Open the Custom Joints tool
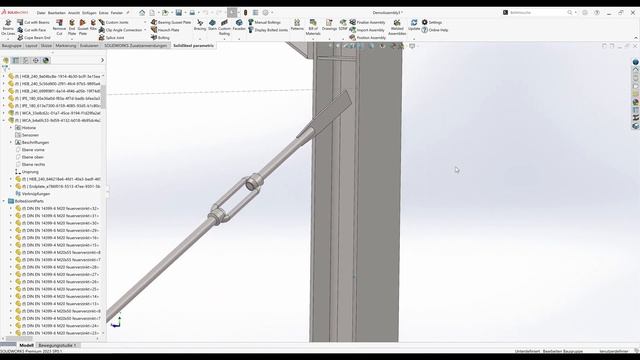Image resolution: width=640 pixels, height=360 pixels. click(113, 22)
